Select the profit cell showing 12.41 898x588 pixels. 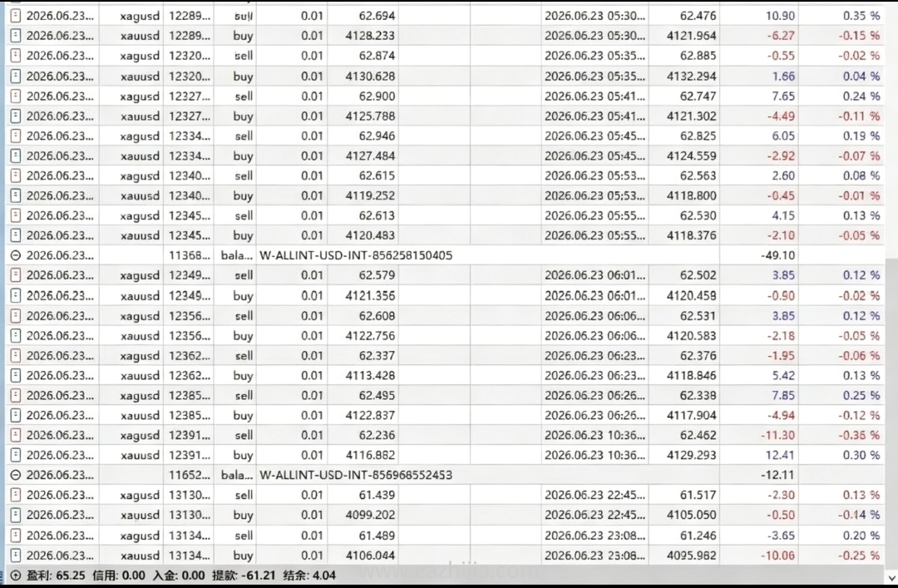779,455
